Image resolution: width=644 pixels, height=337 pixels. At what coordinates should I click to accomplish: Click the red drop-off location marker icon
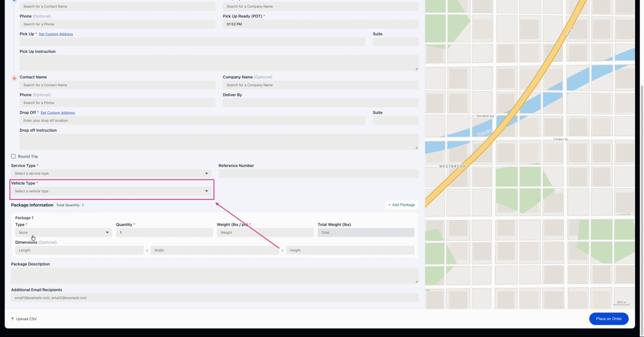(14, 79)
